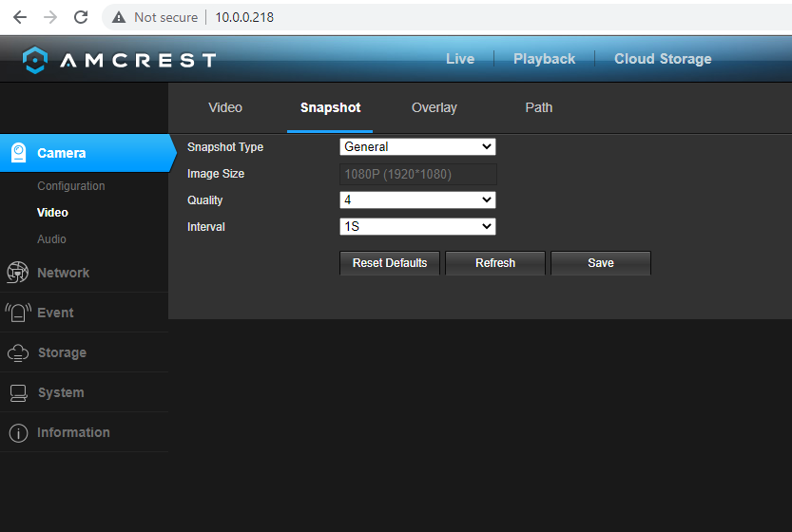Expand the Event menu label
Viewport: 792px width, 532px height.
tap(55, 313)
